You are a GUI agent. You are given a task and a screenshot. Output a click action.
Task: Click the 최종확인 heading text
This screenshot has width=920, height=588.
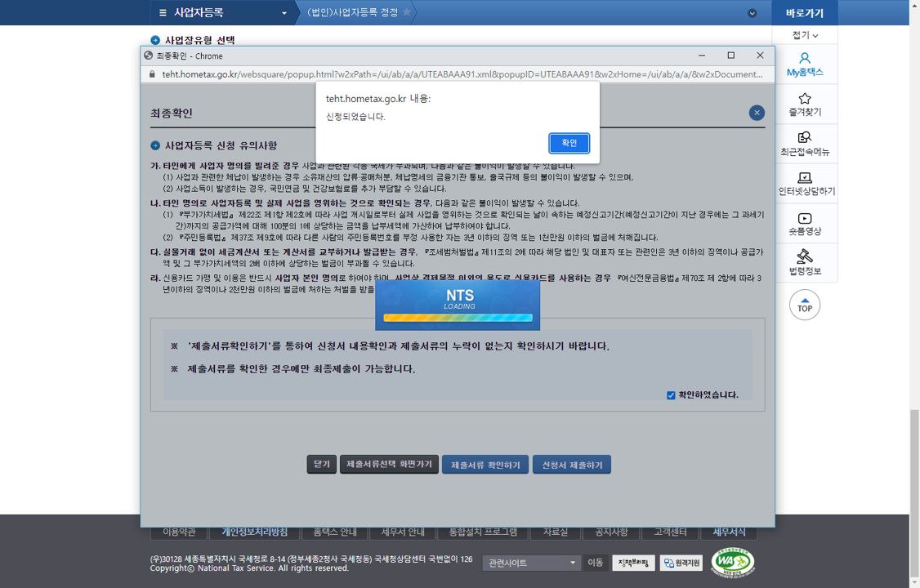[172, 114]
